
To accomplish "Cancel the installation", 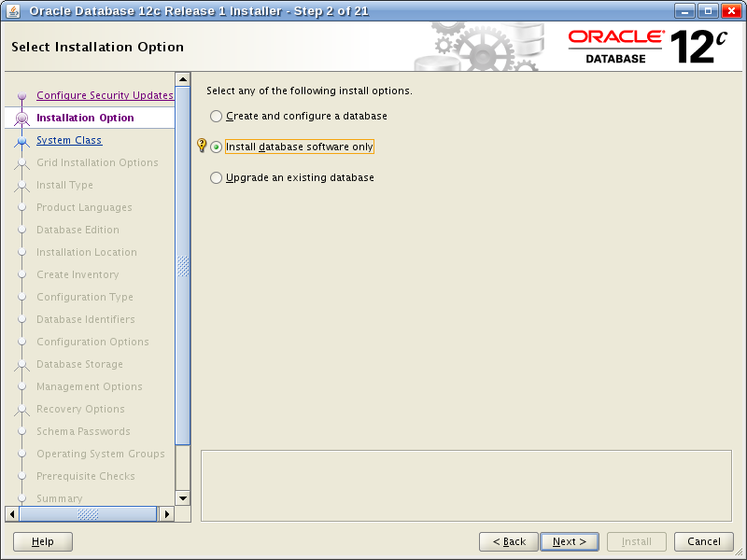I will click(x=704, y=541).
